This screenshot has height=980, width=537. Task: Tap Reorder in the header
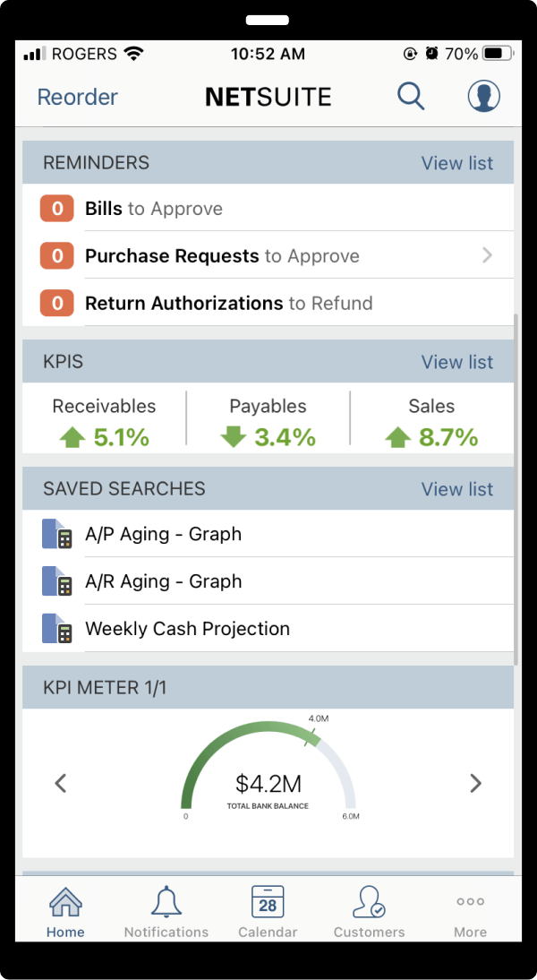tap(78, 97)
